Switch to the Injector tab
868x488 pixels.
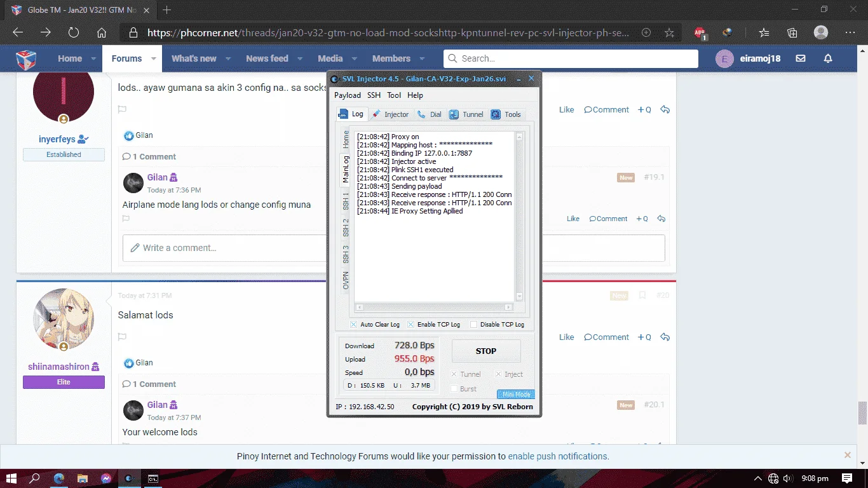click(x=390, y=114)
